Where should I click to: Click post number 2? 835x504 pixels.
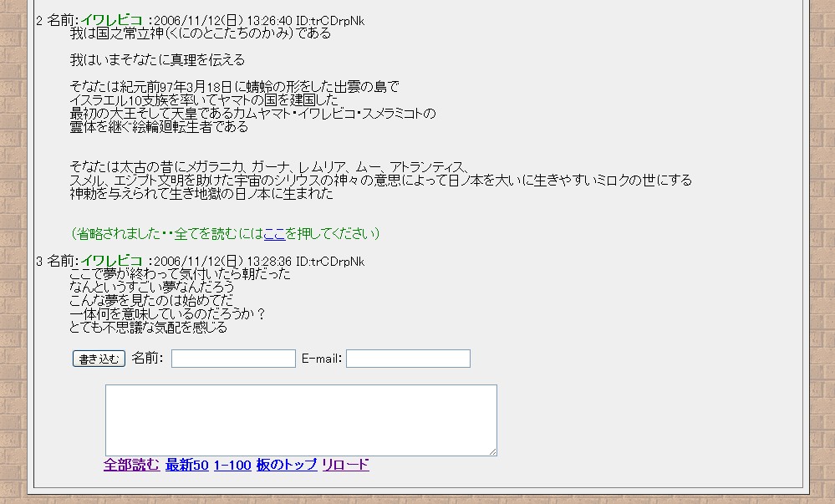coord(39,20)
